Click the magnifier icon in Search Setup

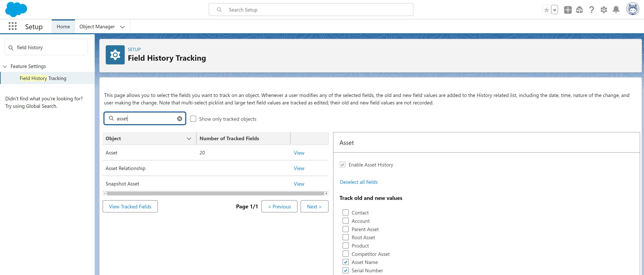tap(219, 10)
